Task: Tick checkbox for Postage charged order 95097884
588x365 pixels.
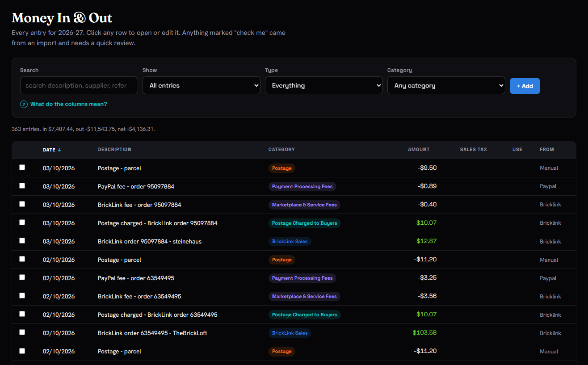Action: [x=22, y=222]
